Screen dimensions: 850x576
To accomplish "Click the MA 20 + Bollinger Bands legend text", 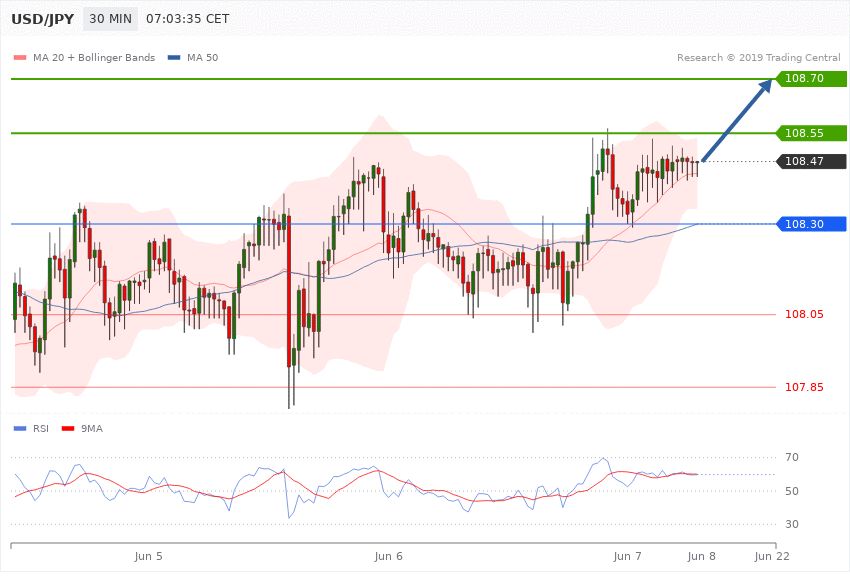I will coord(94,57).
